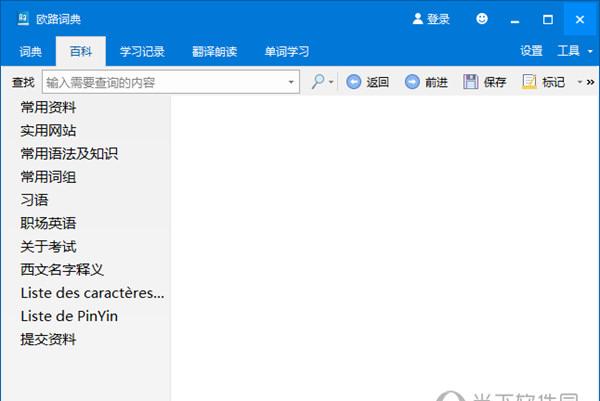Image resolution: width=600 pixels, height=401 pixels.
Task: Open the 学习记录 tab
Action: pyautogui.click(x=142, y=51)
